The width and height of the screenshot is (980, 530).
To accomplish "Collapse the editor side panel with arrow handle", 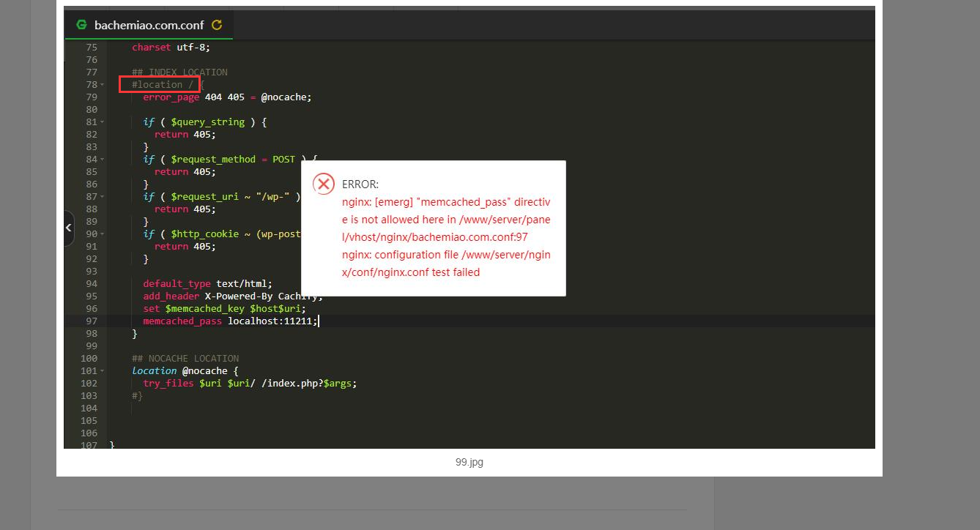I will pyautogui.click(x=68, y=228).
